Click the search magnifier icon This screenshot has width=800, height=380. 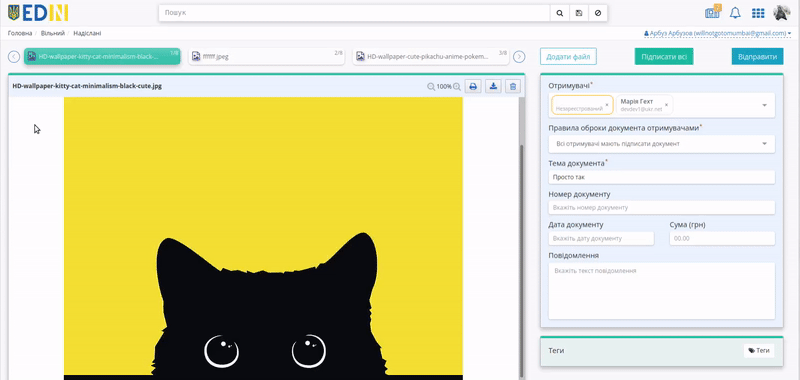pyautogui.click(x=560, y=13)
